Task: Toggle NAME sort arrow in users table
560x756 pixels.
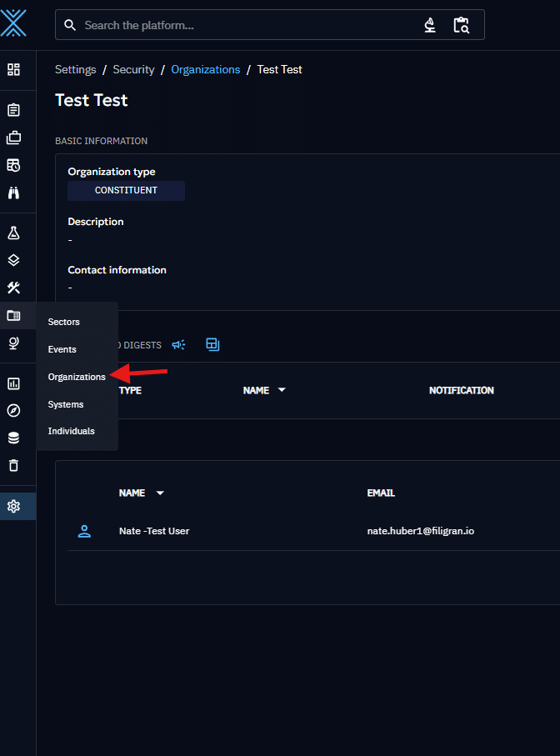Action: [160, 493]
